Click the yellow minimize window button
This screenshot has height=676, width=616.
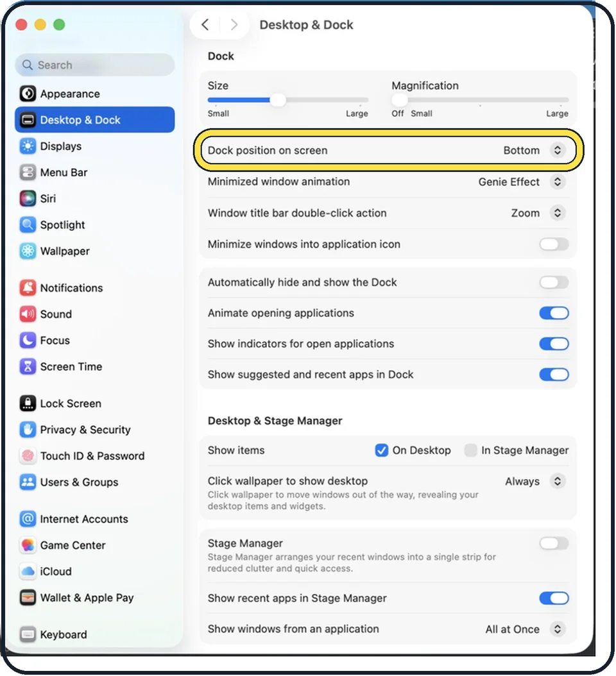(40, 24)
